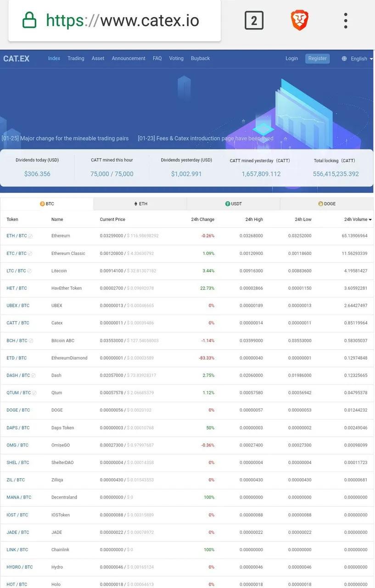The height and width of the screenshot is (588, 375).
Task: Open the IOST / BTC trading pair
Action: [17, 515]
